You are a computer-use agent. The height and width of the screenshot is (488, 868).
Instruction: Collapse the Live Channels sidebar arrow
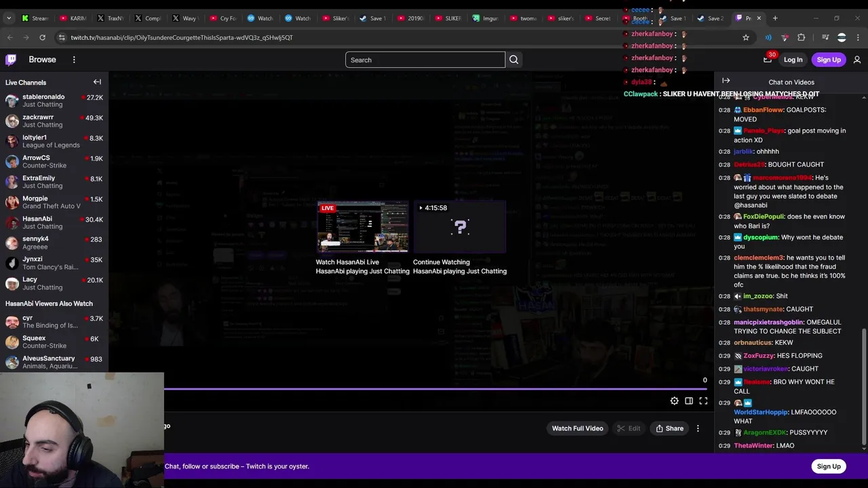(97, 82)
